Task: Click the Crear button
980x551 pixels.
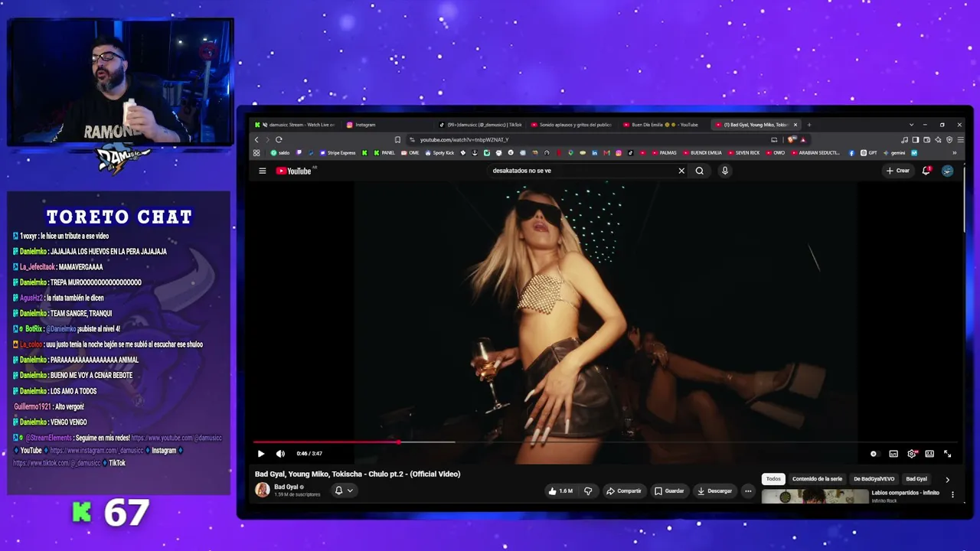Action: point(898,171)
